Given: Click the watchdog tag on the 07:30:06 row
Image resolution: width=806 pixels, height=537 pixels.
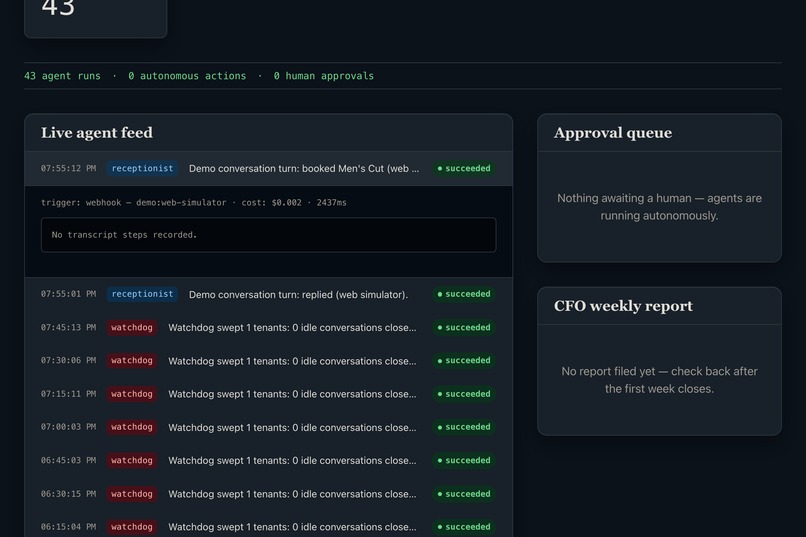Looking at the screenshot, I should tap(132, 361).
